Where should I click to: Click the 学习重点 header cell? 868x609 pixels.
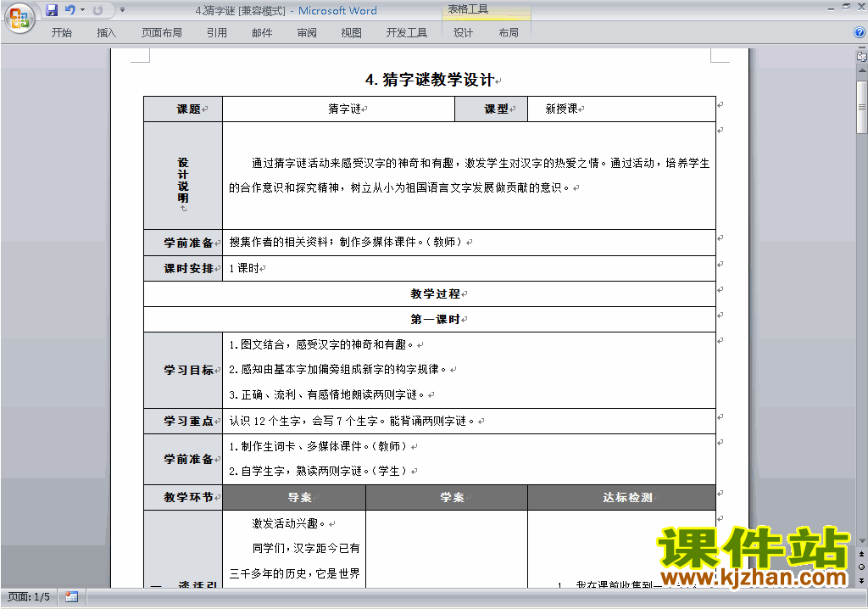[183, 422]
